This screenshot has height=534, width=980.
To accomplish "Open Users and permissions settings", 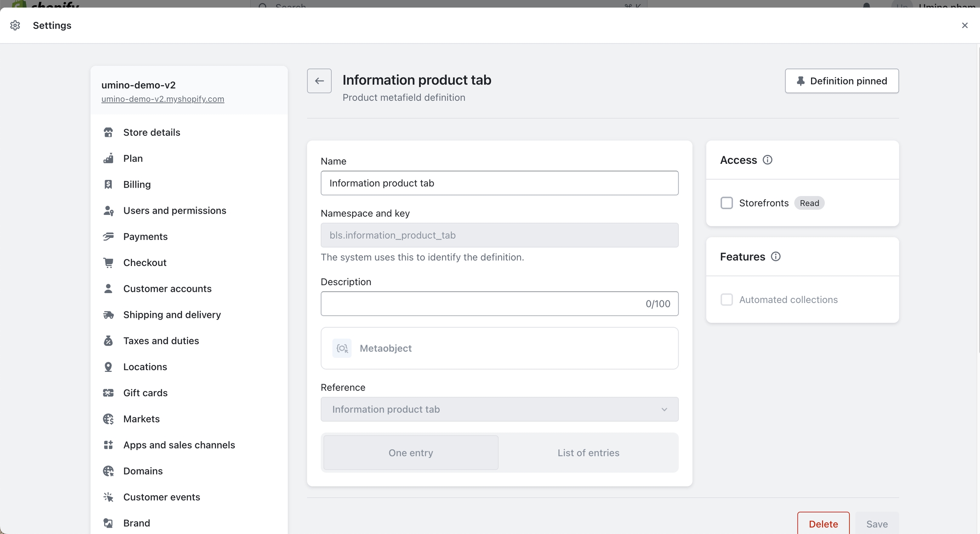I will [x=174, y=211].
